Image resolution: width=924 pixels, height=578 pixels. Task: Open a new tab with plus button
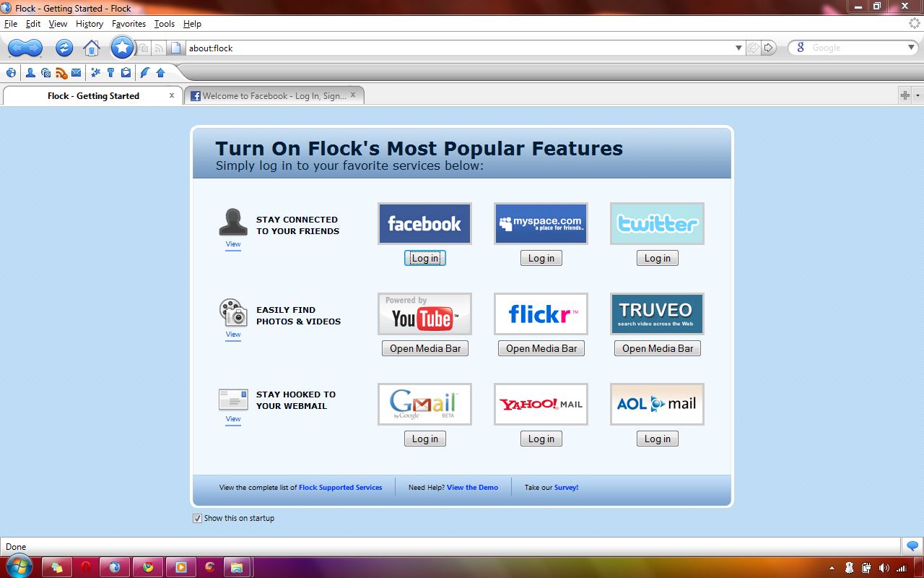click(x=905, y=95)
